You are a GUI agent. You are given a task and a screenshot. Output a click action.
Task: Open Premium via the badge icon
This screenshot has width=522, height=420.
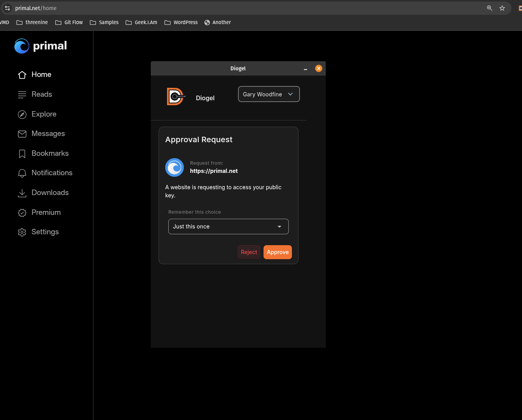point(22,213)
